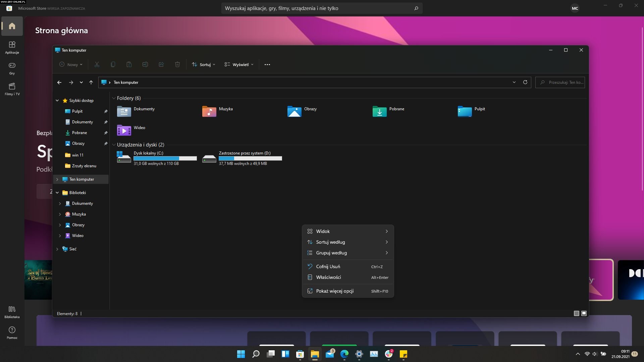The image size is (644, 362).
Task: Open the Sortuj dropdown in toolbar
Action: click(204, 64)
